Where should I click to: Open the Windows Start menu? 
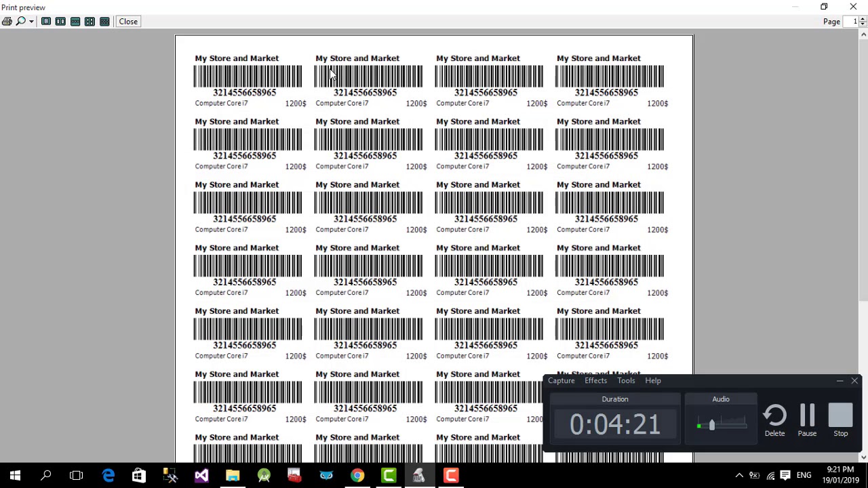(15, 475)
